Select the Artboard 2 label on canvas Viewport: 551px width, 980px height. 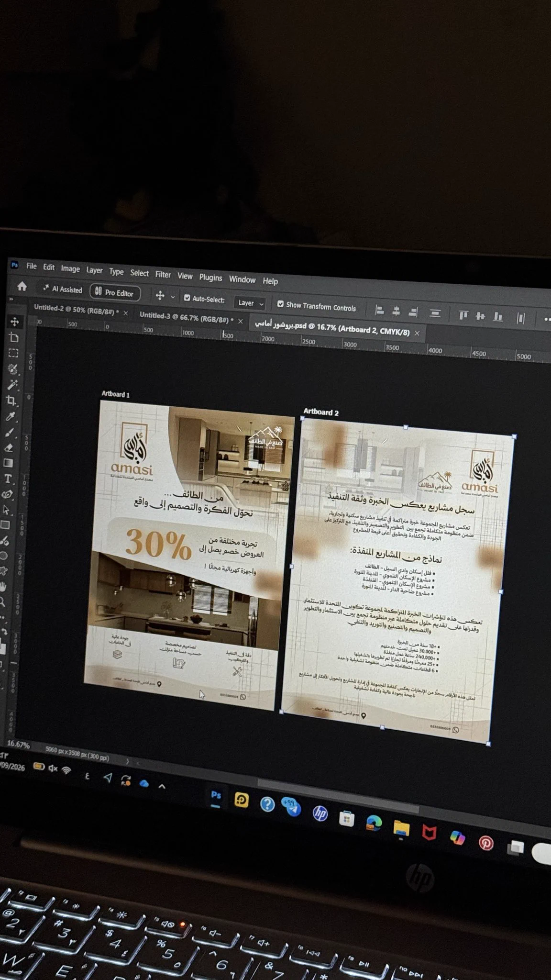click(x=321, y=412)
